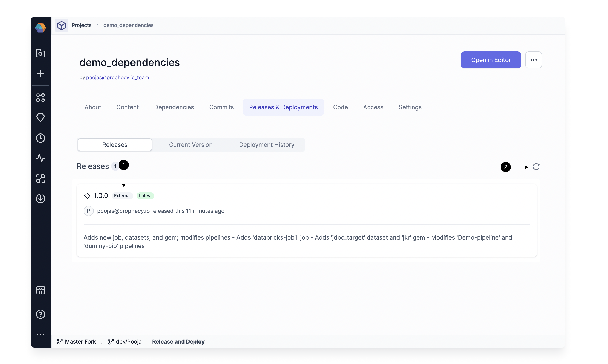Open the project options ellipsis menu

534,60
